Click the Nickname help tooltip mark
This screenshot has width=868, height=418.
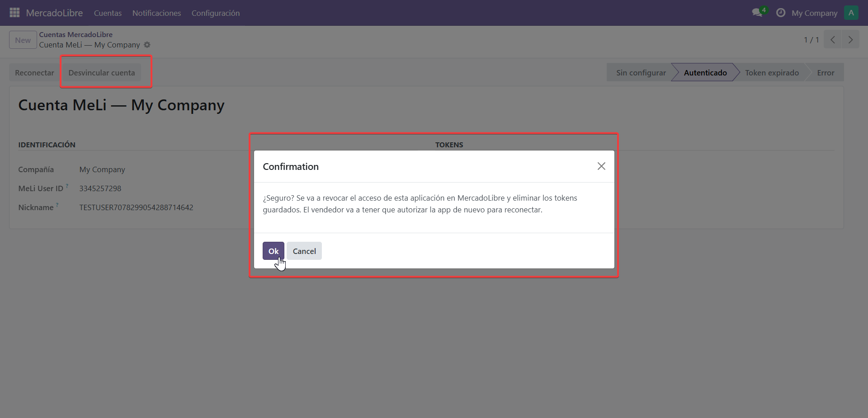pos(57,205)
